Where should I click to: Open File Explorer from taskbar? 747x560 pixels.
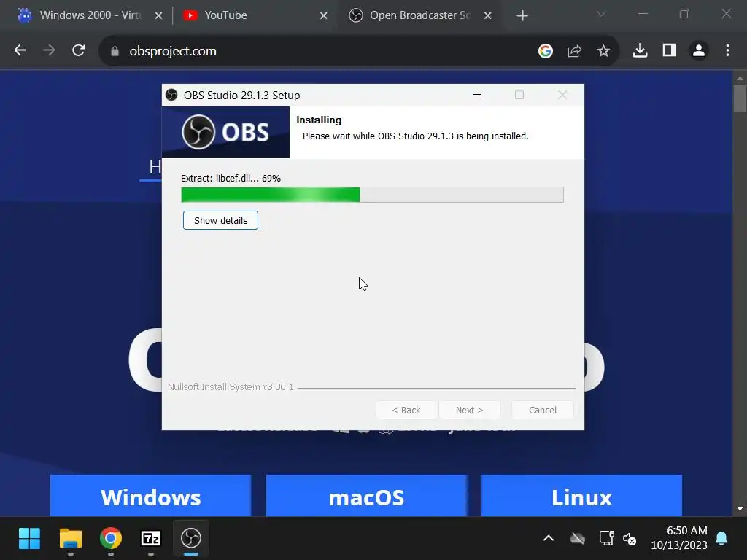point(71,539)
